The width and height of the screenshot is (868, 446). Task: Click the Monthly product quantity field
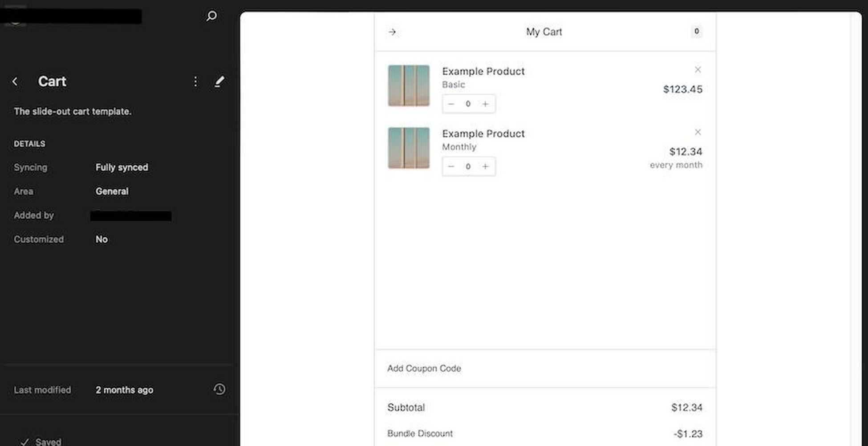468,166
